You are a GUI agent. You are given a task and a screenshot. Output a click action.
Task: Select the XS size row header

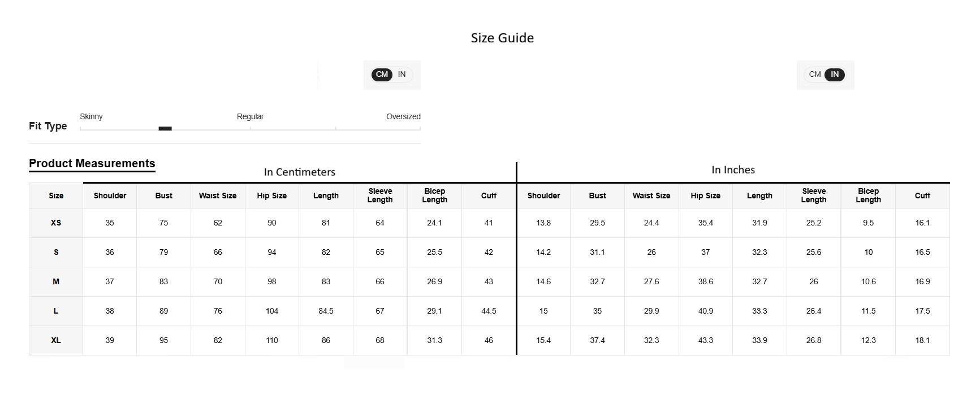click(56, 223)
